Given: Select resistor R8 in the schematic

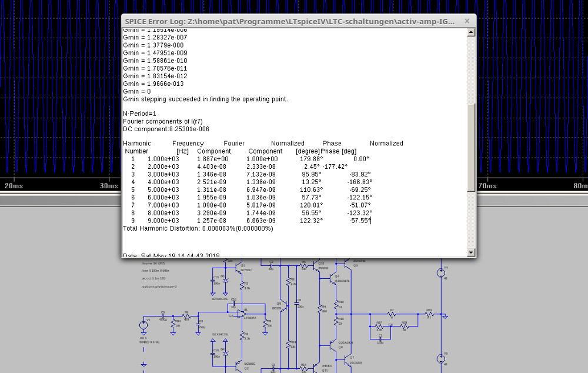Looking at the screenshot, I should click(x=288, y=282).
